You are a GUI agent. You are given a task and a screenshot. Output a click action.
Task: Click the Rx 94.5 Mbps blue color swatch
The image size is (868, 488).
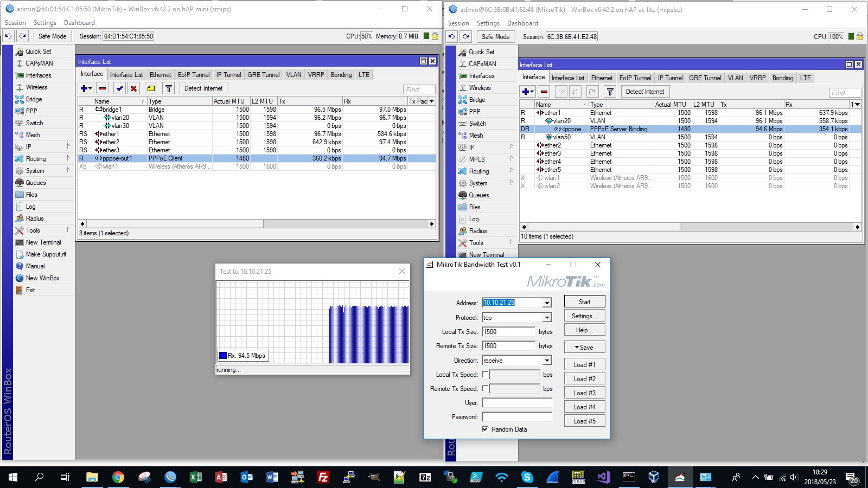tap(222, 356)
